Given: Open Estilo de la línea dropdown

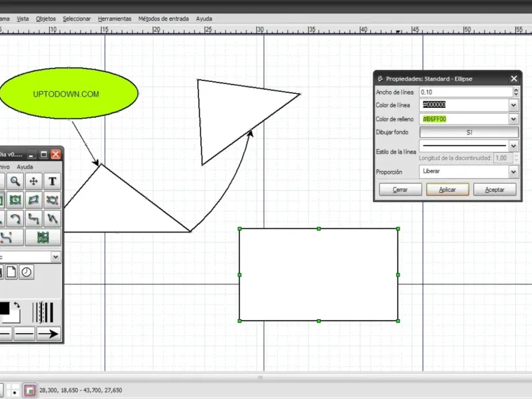Looking at the screenshot, I should (513, 146).
